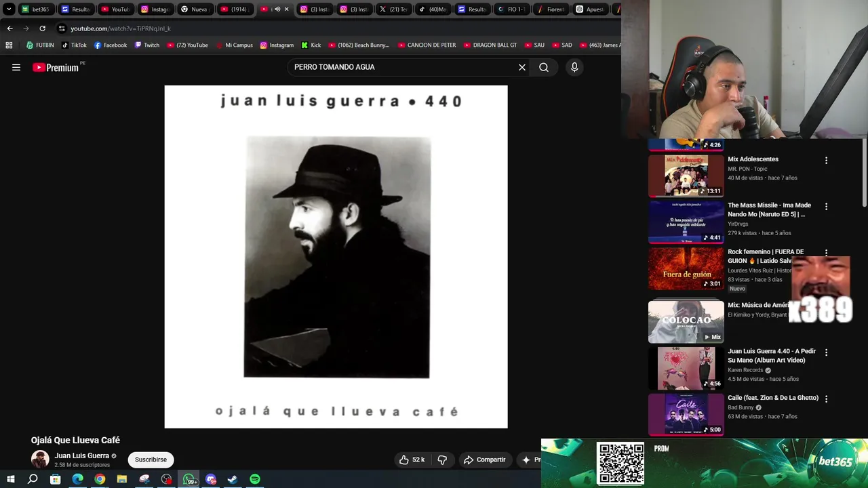
Task: Open options for A Pedir Su Mano video
Action: coord(826,352)
